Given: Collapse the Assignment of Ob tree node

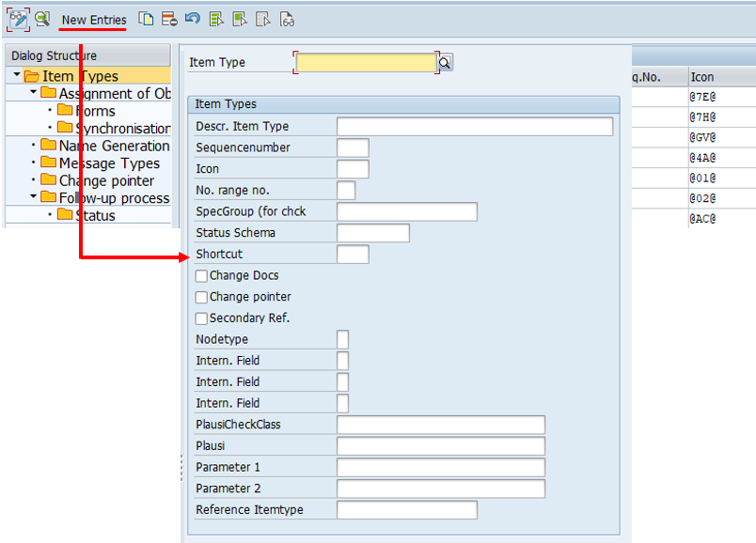Looking at the screenshot, I should point(33,92).
